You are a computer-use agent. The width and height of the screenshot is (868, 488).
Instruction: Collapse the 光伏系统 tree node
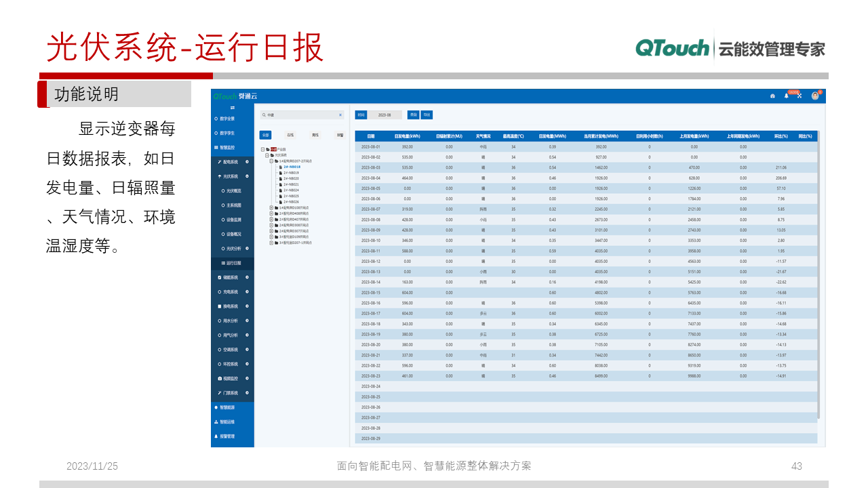[x=267, y=154]
